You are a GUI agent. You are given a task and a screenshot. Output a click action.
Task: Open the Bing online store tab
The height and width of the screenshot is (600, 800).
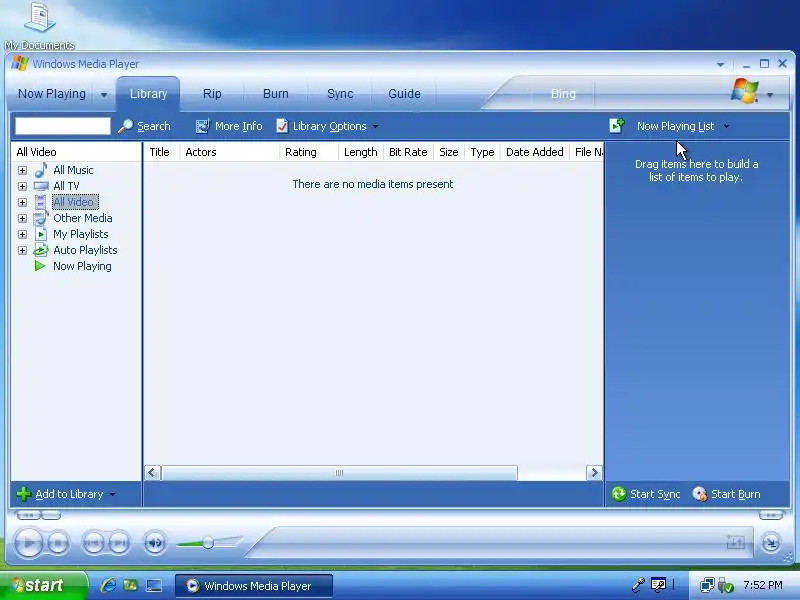[563, 94]
